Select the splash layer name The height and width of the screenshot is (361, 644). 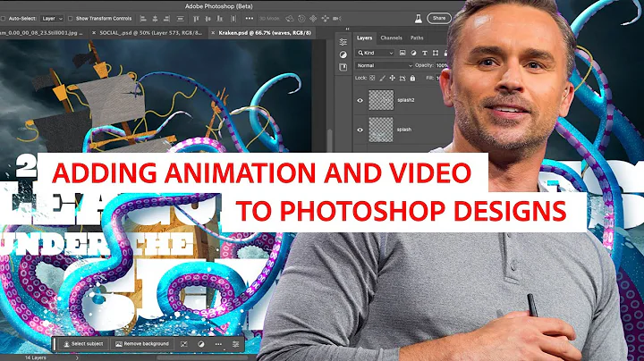coord(404,130)
